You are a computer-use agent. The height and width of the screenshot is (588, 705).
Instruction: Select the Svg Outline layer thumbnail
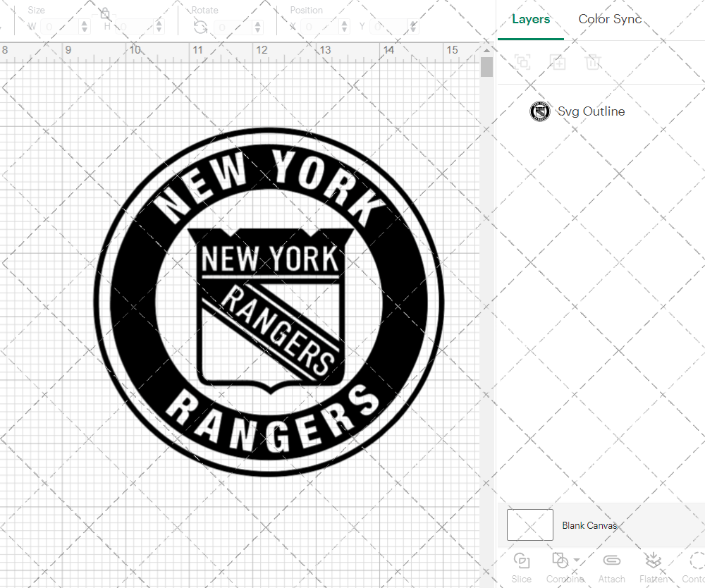[539, 111]
